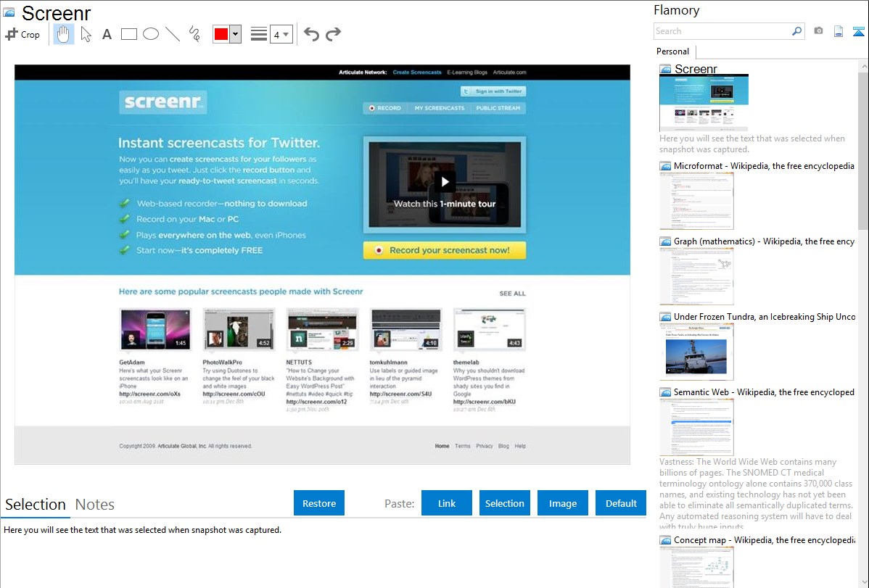
Task: Click the scrollbar up arrow in snapshot list
Action: pos(863,67)
